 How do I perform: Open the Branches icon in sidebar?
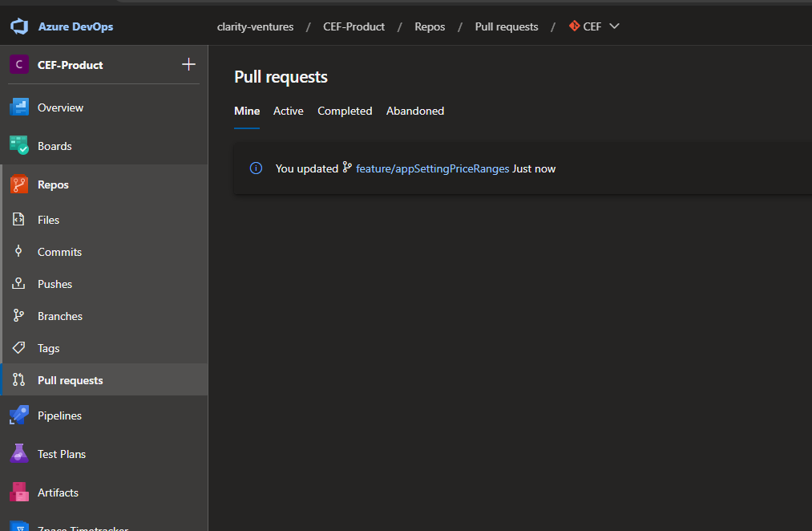coord(18,315)
